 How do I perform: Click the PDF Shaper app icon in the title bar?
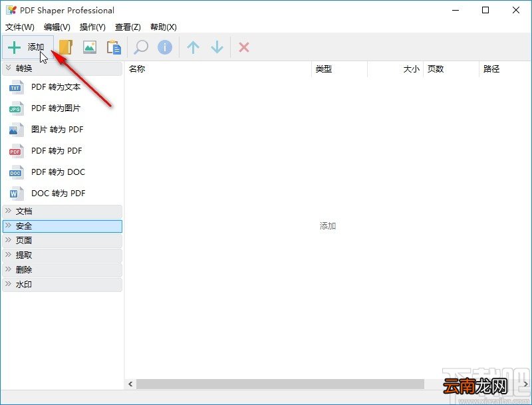[11, 10]
